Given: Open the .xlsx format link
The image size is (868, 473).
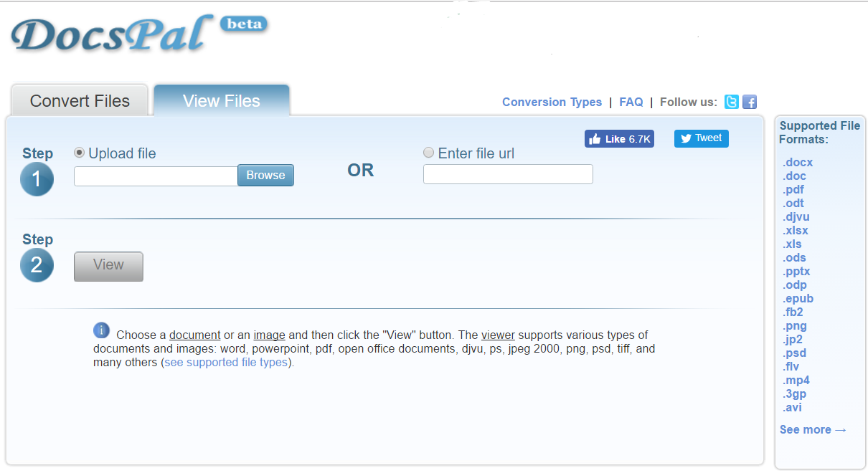Looking at the screenshot, I should [796, 231].
